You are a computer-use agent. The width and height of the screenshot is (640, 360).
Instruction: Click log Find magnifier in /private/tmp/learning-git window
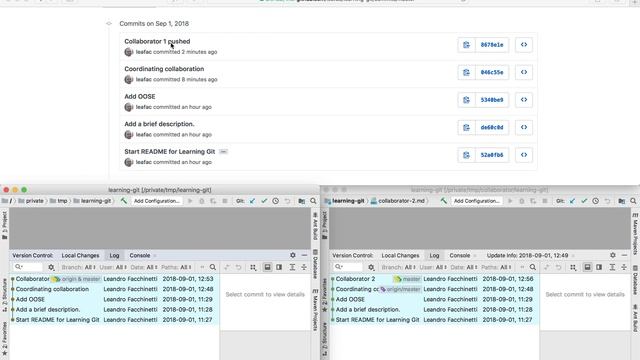tap(213, 267)
